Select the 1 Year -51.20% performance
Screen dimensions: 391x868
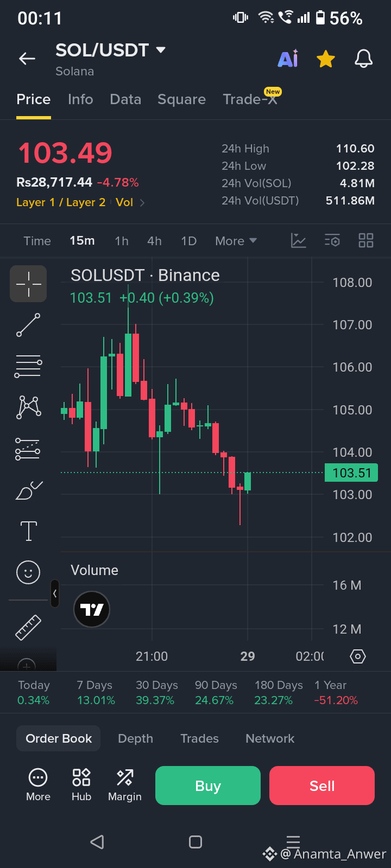coord(336,693)
